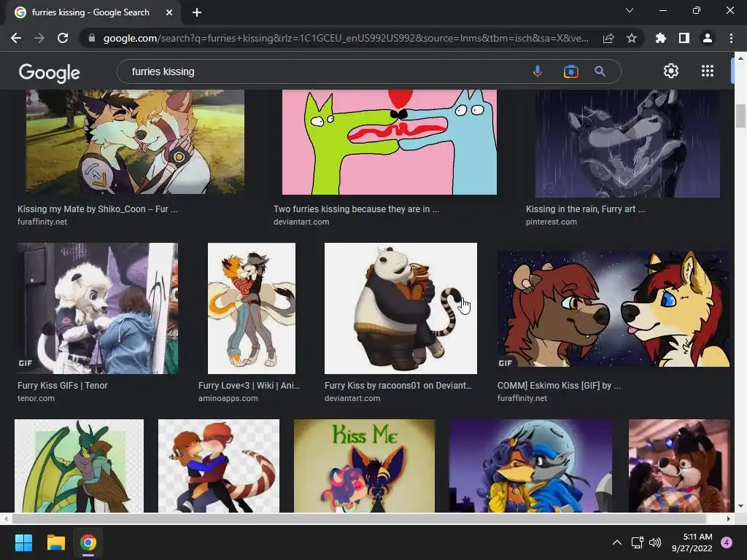
Task: Open File Explorer from the taskbar
Action: click(x=55, y=542)
